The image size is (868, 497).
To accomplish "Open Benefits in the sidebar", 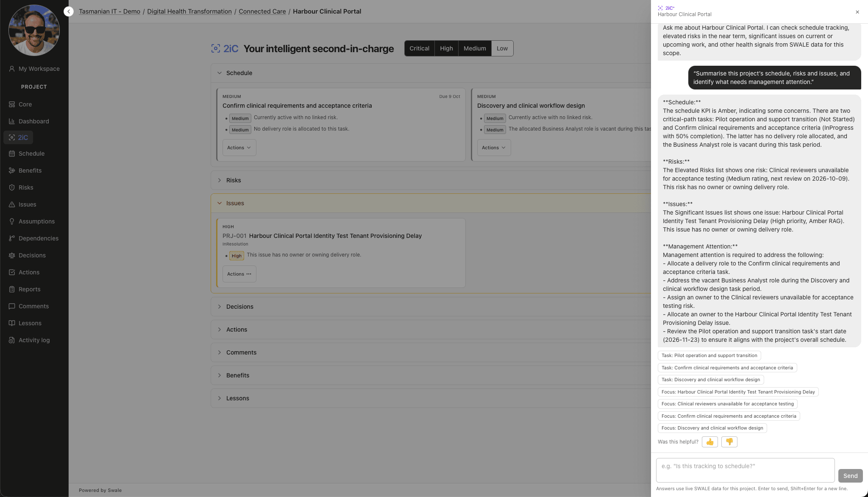I will pos(25,170).
